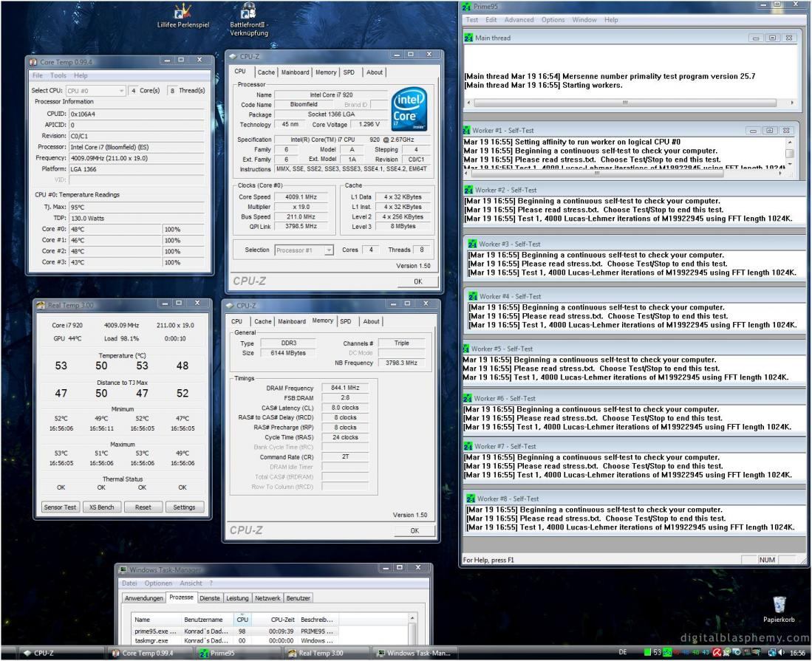Click OK in the upper CPU-Z window
812x661 pixels.
418,281
